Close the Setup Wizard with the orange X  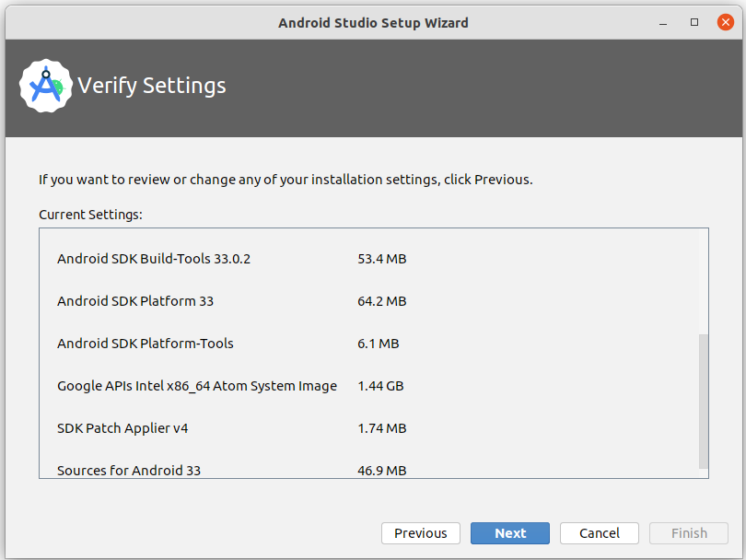coord(725,22)
